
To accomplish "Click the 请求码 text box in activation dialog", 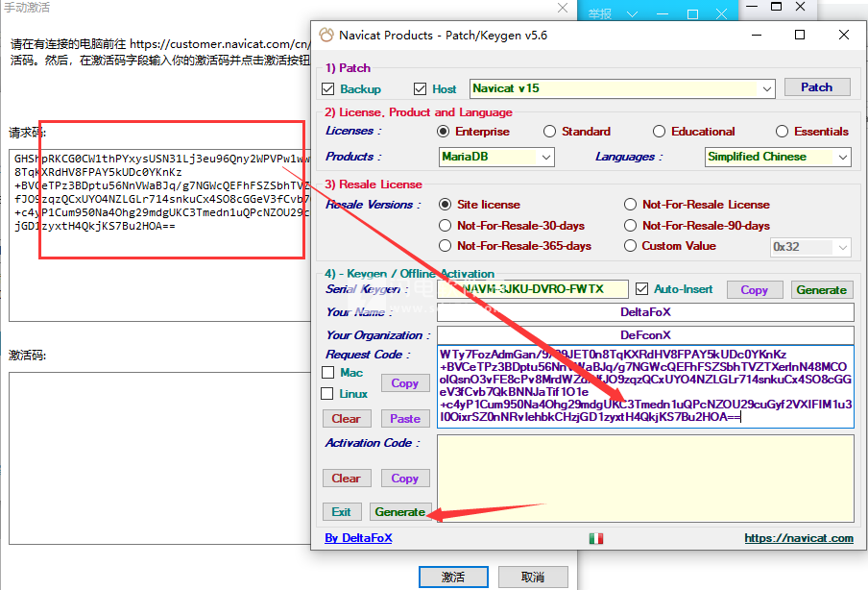I will (x=160, y=234).
